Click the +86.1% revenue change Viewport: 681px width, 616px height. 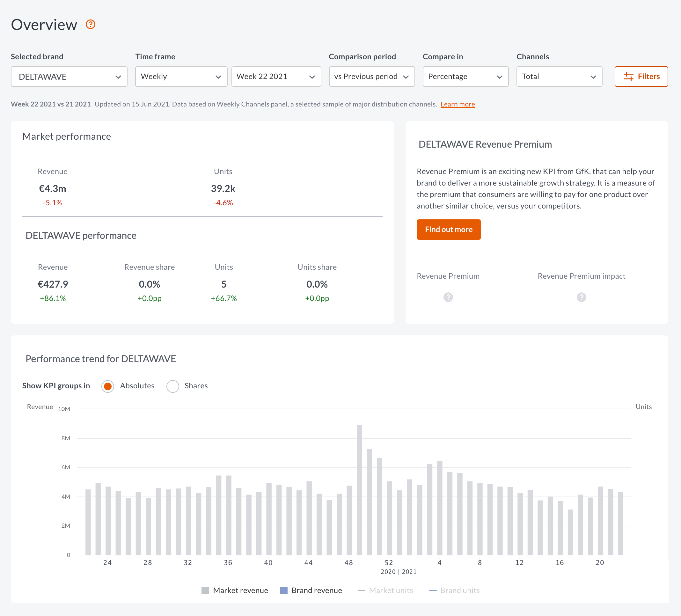tap(53, 298)
